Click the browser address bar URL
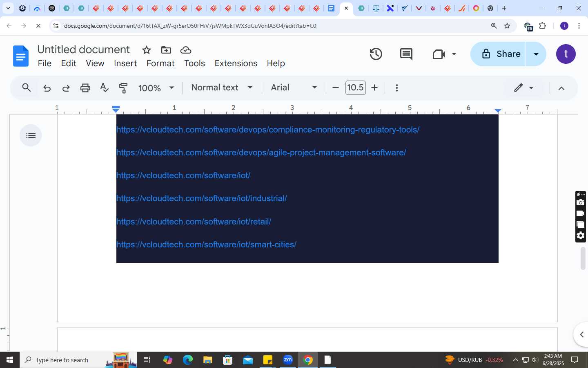Screen dimensions: 588x368 click(190, 26)
